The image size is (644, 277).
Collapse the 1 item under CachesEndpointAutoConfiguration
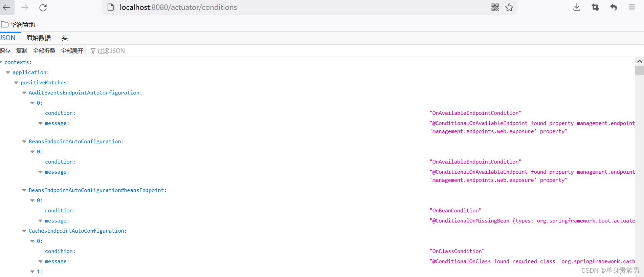(32, 272)
